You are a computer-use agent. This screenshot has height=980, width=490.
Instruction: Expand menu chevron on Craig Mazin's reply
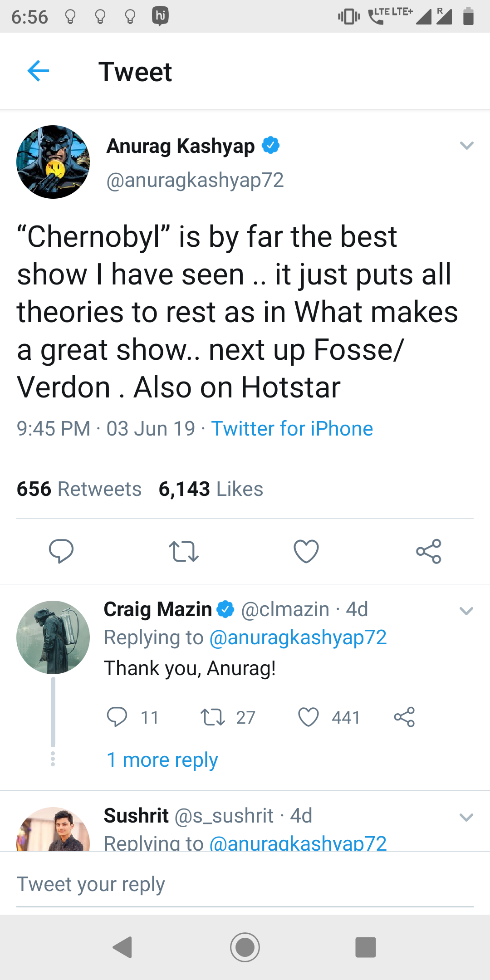click(466, 611)
